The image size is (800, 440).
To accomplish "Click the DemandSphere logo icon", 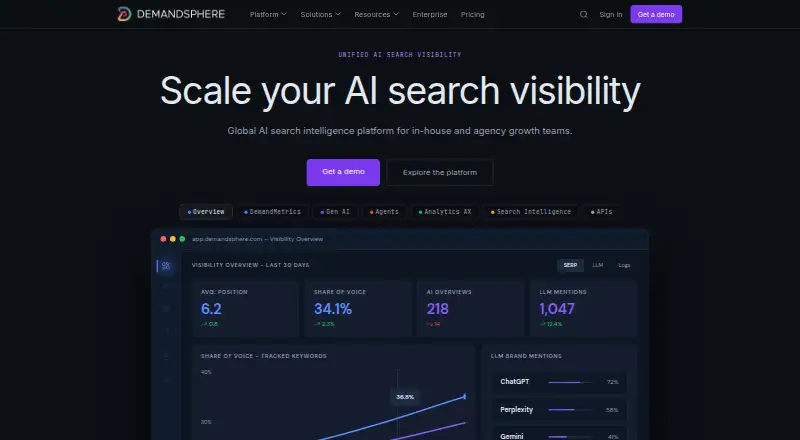I will tap(124, 14).
